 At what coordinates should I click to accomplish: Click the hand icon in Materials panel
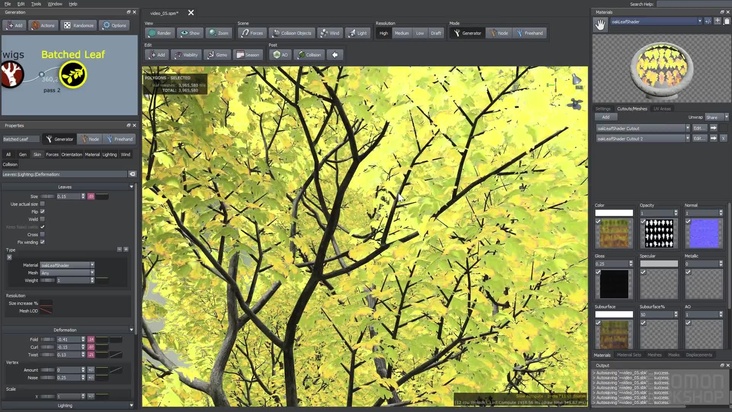click(600, 25)
